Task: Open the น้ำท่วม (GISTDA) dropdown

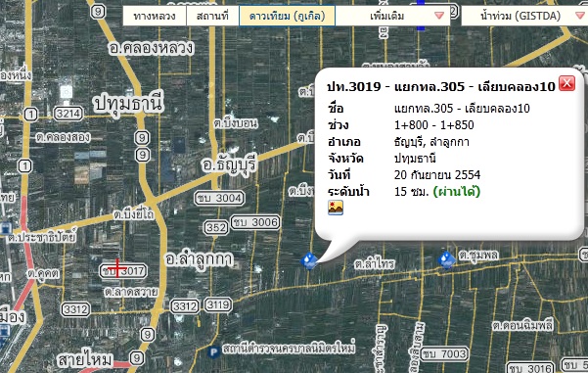Action: click(524, 16)
